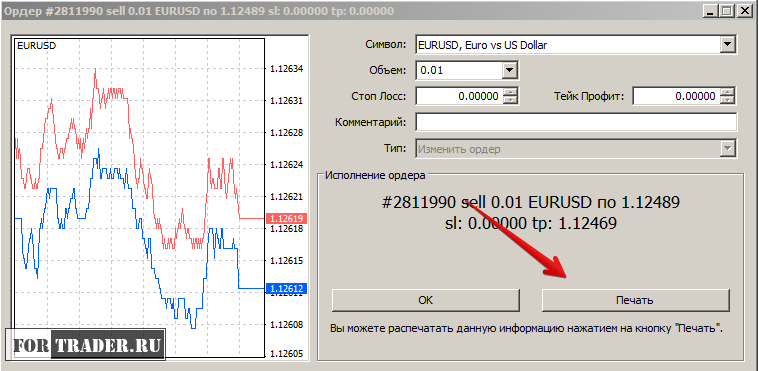Decrease Стоп Лосс with the down arrow

[x=510, y=100]
